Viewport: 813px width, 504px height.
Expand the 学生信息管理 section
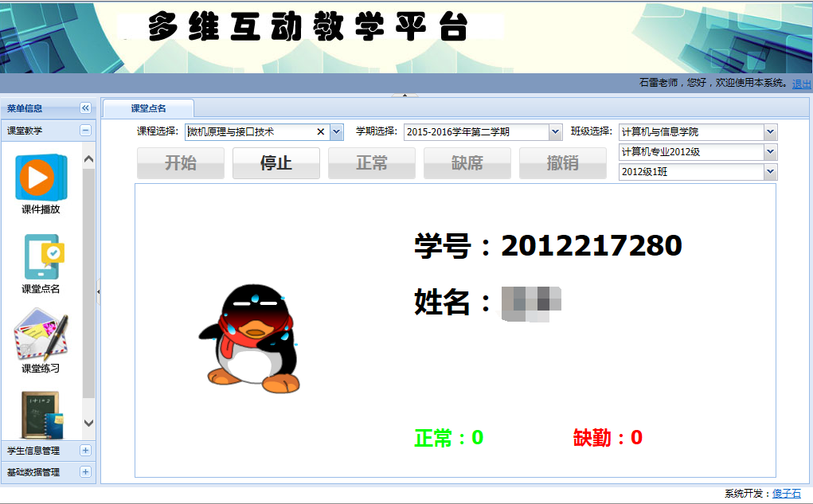point(85,450)
